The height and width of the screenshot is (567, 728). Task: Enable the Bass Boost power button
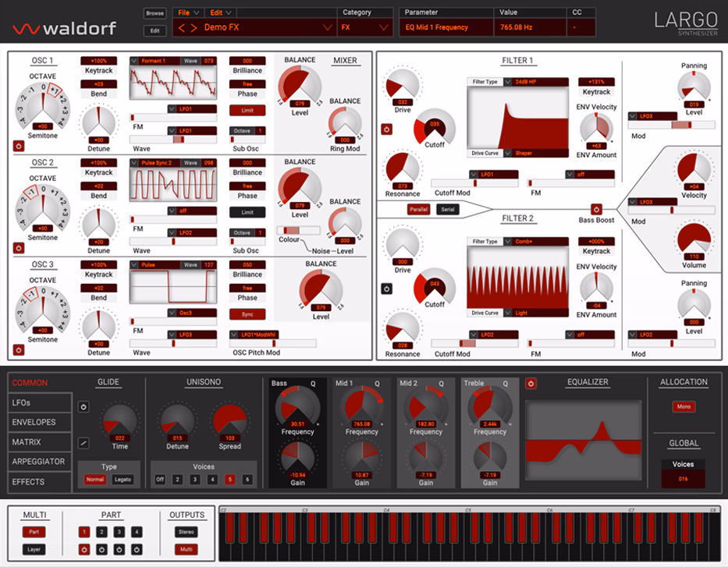click(x=597, y=209)
